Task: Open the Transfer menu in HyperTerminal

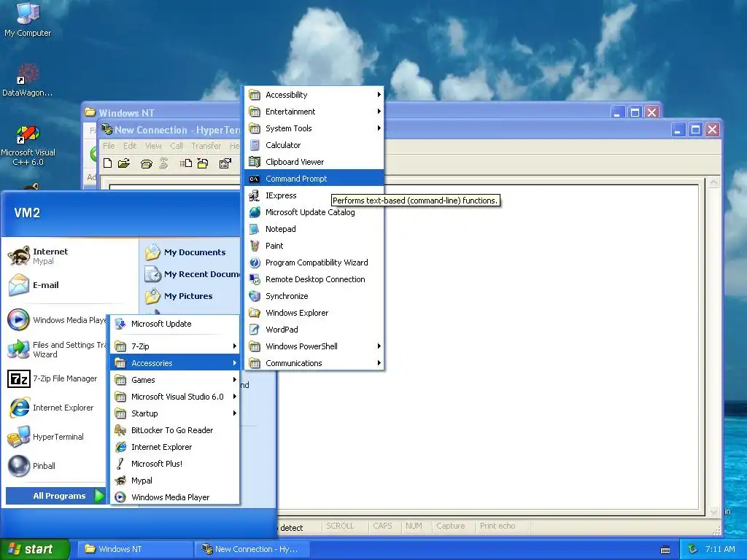Action: point(206,146)
